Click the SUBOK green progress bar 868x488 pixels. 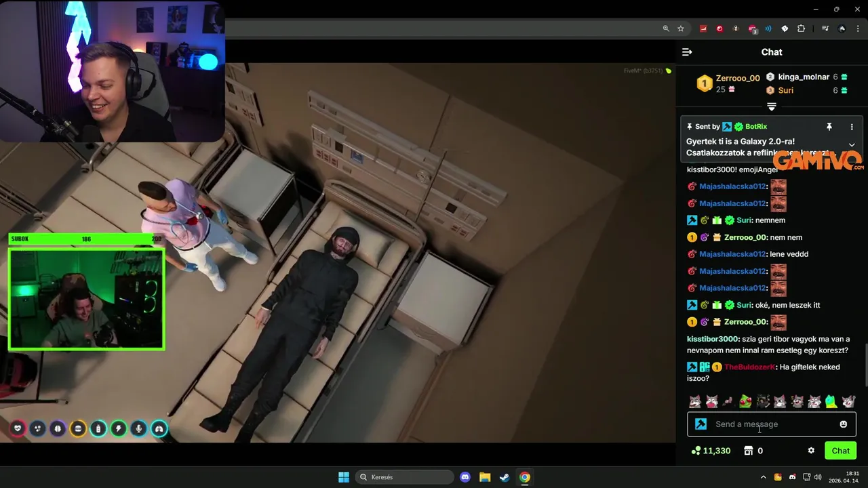pyautogui.click(x=86, y=239)
